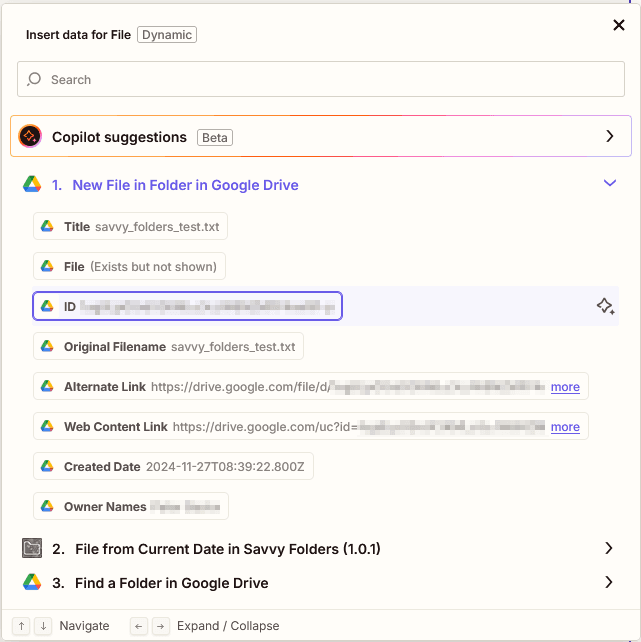
Task: Click Drive icon in Alternate Link pill
Action: (x=47, y=386)
